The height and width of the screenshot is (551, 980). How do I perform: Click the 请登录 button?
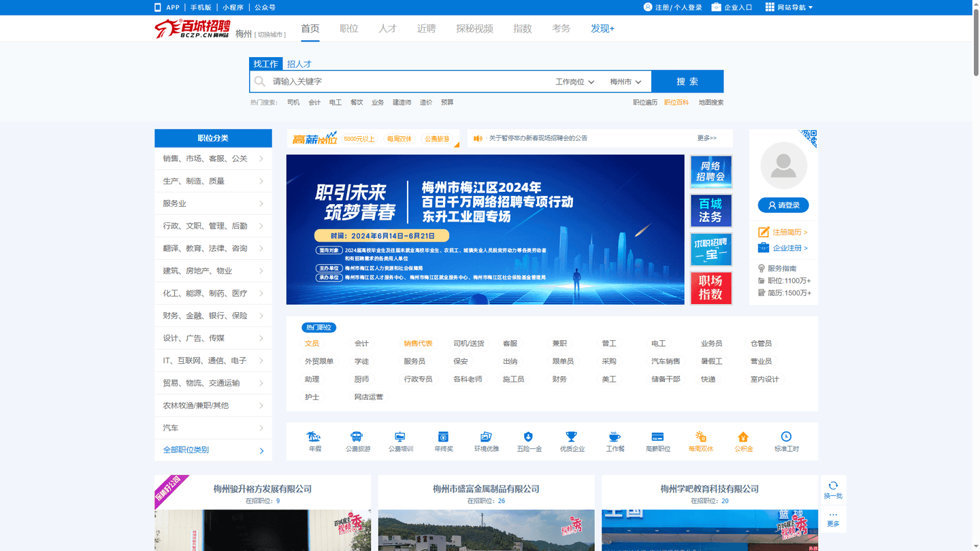pyautogui.click(x=783, y=205)
